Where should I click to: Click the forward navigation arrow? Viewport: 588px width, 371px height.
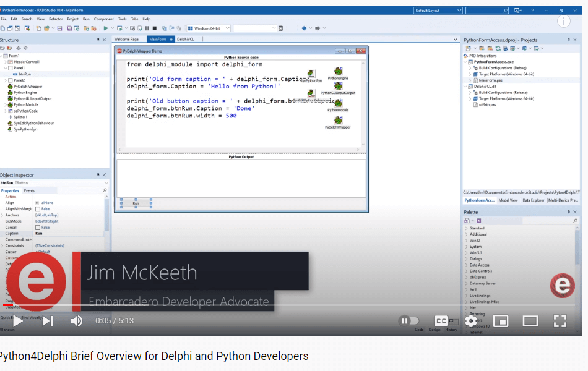(318, 28)
